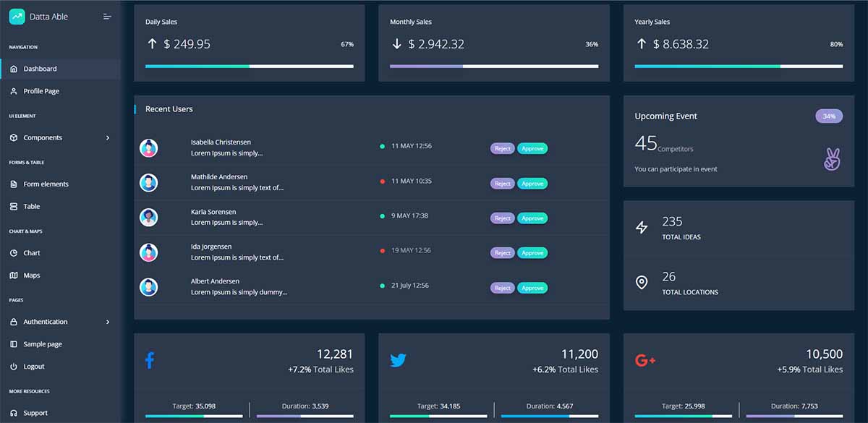The height and width of the screenshot is (423, 868).
Task: Expand the Authentication navigation chevron
Action: click(107, 321)
